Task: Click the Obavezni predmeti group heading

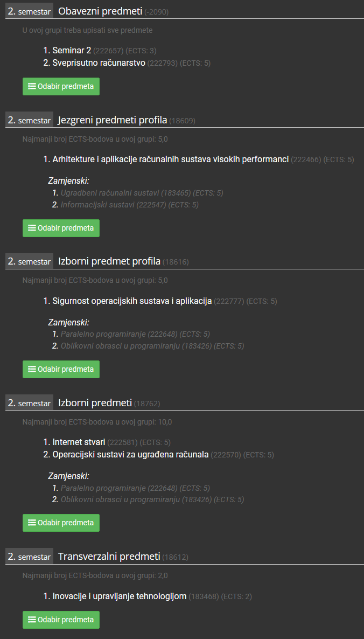Action: point(100,11)
